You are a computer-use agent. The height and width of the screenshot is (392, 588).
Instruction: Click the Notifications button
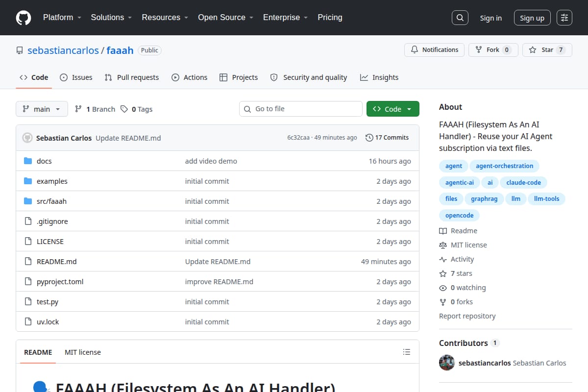click(x=435, y=50)
